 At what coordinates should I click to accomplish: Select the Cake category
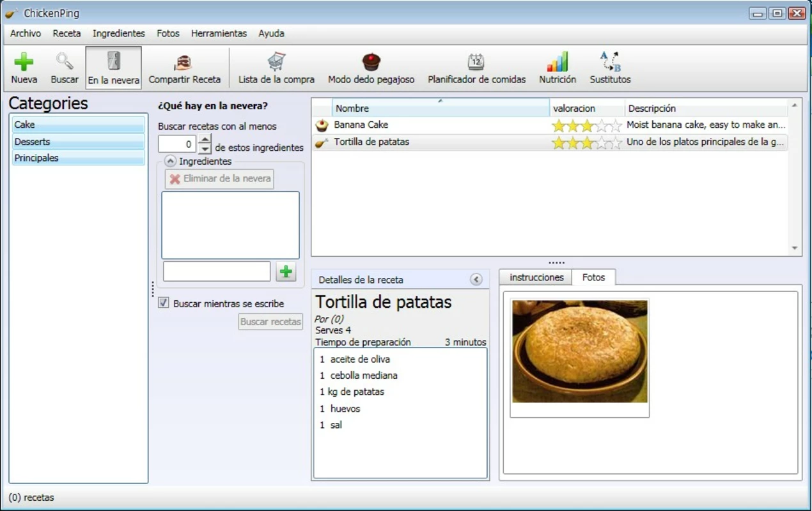(x=79, y=125)
